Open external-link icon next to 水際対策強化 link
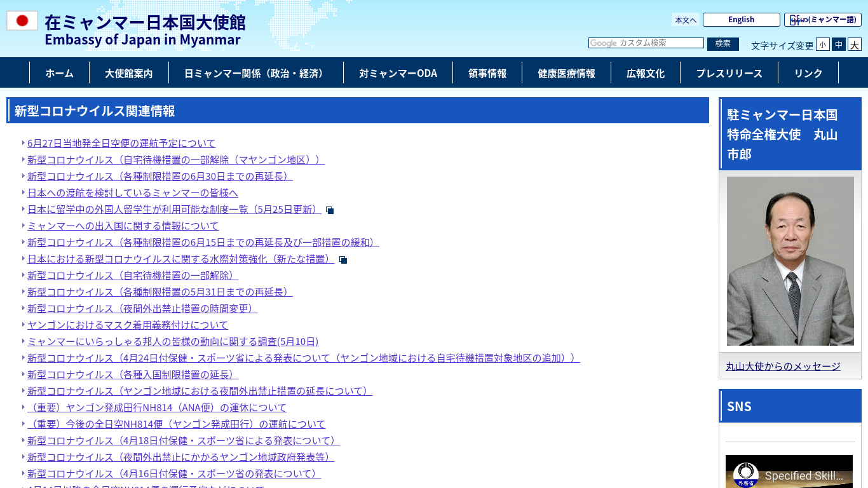 (x=343, y=260)
